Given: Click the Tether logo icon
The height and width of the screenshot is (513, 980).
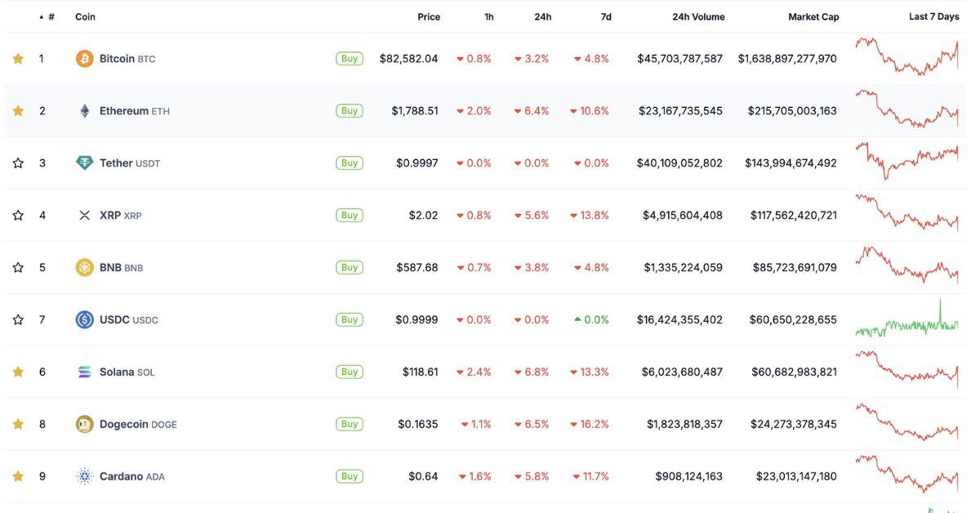Looking at the screenshot, I should (x=84, y=163).
